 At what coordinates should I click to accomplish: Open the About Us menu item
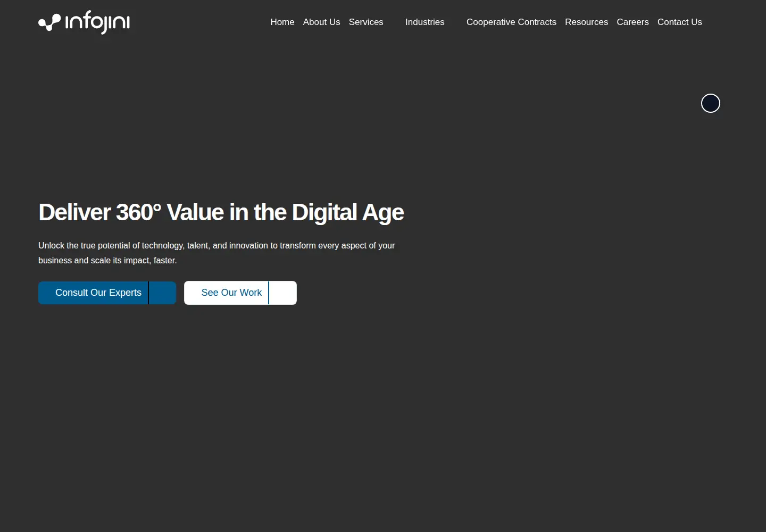(x=321, y=22)
